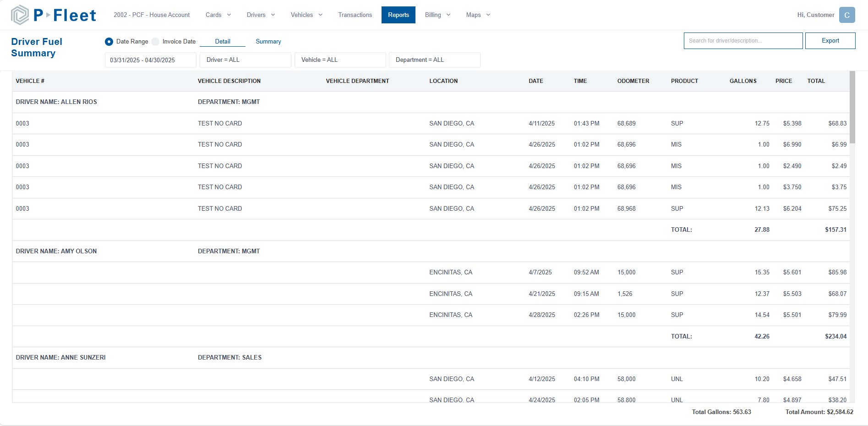The width and height of the screenshot is (868, 426).
Task: Open the user avatar "C" in the header
Action: tap(847, 15)
